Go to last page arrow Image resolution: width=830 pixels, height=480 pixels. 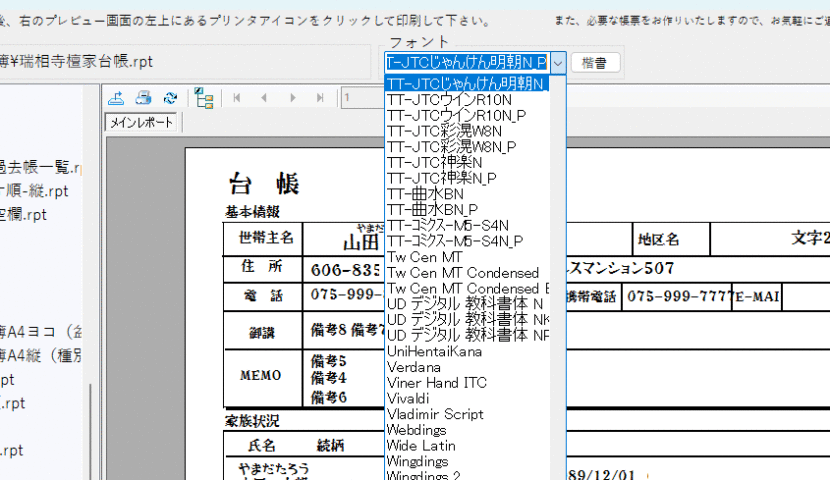(x=320, y=98)
